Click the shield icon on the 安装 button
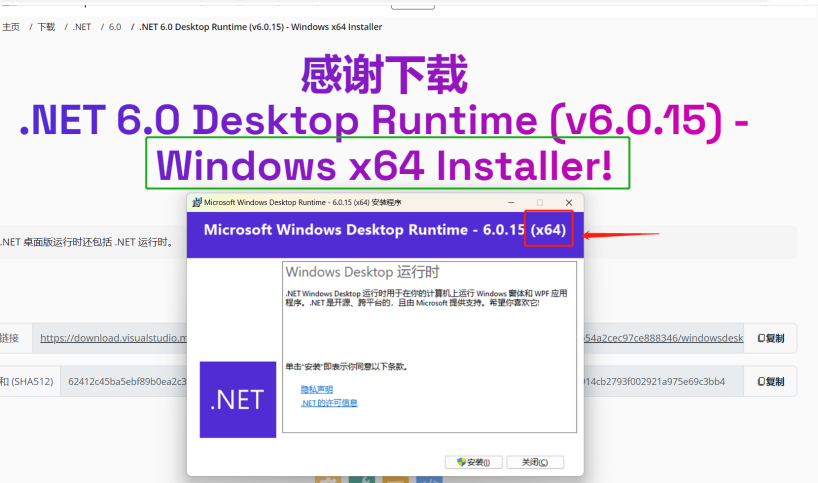 461,462
